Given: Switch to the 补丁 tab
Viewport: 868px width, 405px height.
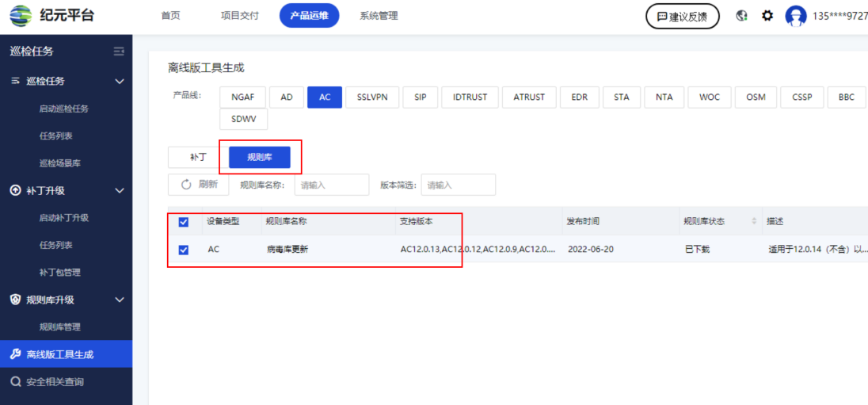Looking at the screenshot, I should click(x=197, y=158).
